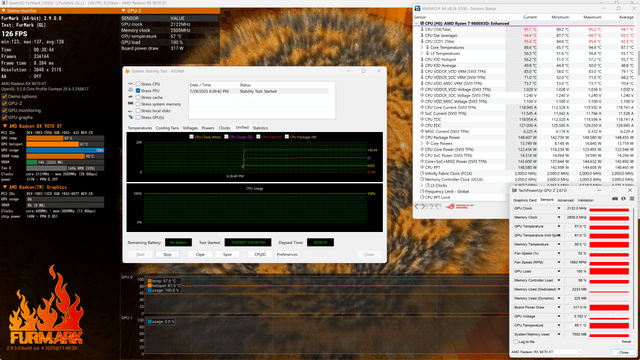Screen dimensions: 640x360
Task: Click the Reset button in GPU-Z
Action: point(626,342)
